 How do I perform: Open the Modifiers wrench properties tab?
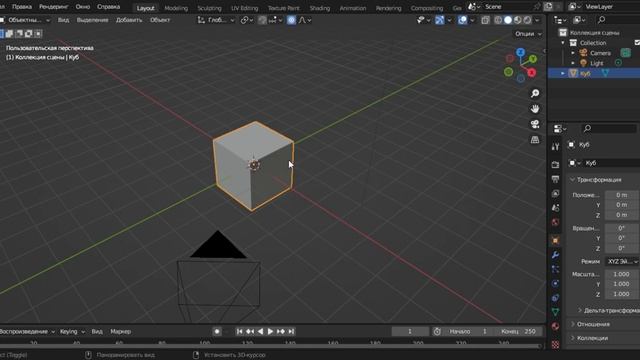(x=555, y=255)
